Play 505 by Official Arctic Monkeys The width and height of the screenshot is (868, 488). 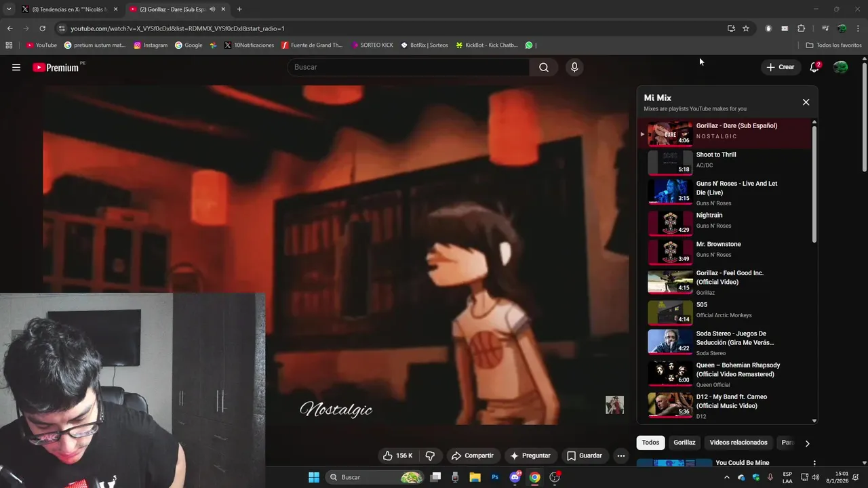coord(724,312)
